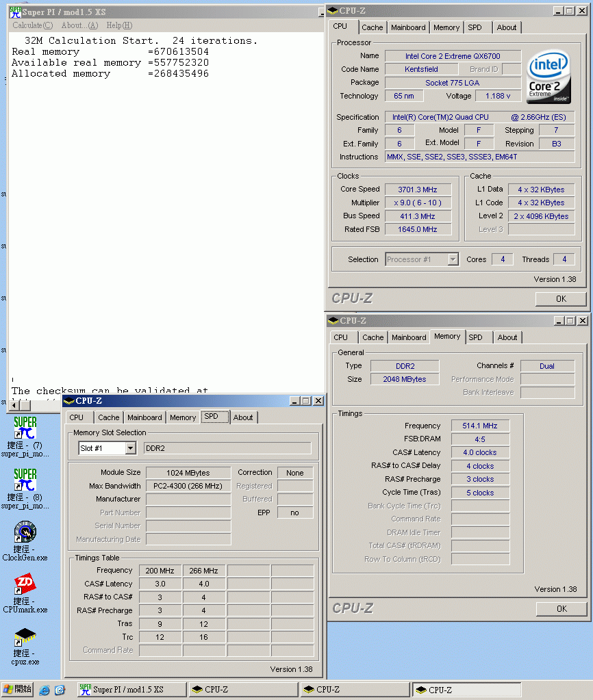
Task: Switch to second CPU-Z taskbar button
Action: 355,690
